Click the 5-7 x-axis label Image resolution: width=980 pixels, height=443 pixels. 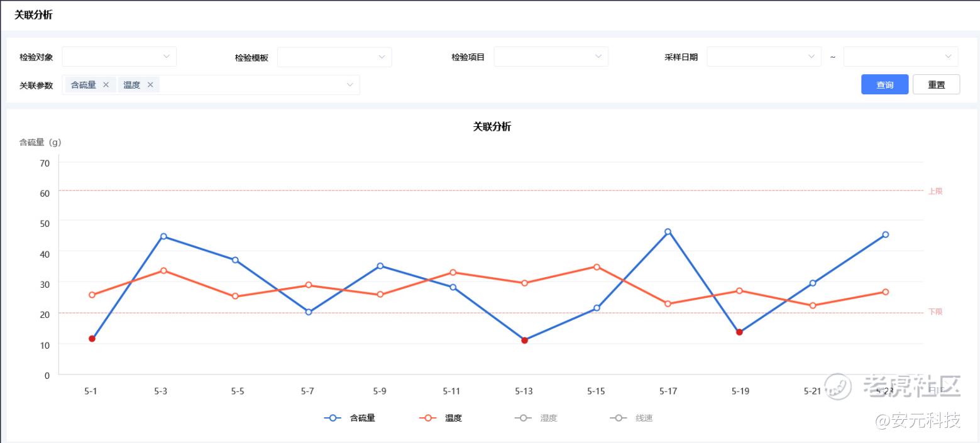click(x=307, y=391)
